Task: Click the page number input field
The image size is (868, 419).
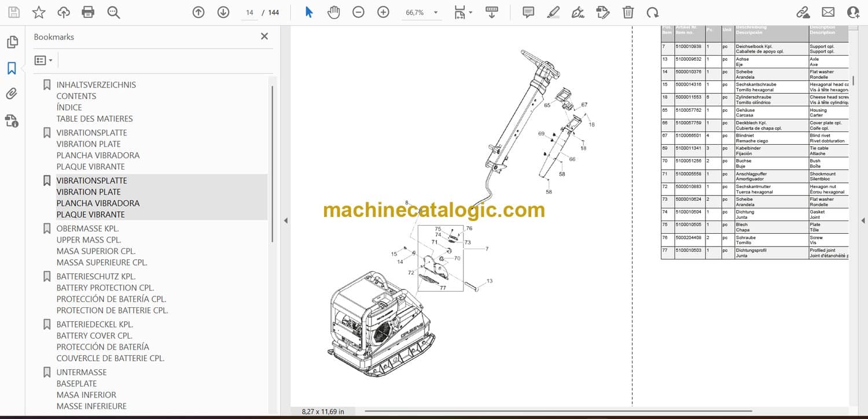Action: point(249,12)
